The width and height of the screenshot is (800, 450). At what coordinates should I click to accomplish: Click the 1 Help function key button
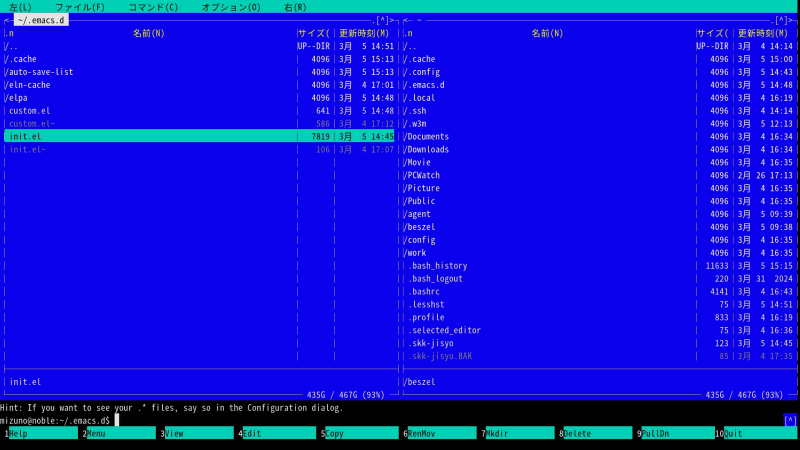41,433
